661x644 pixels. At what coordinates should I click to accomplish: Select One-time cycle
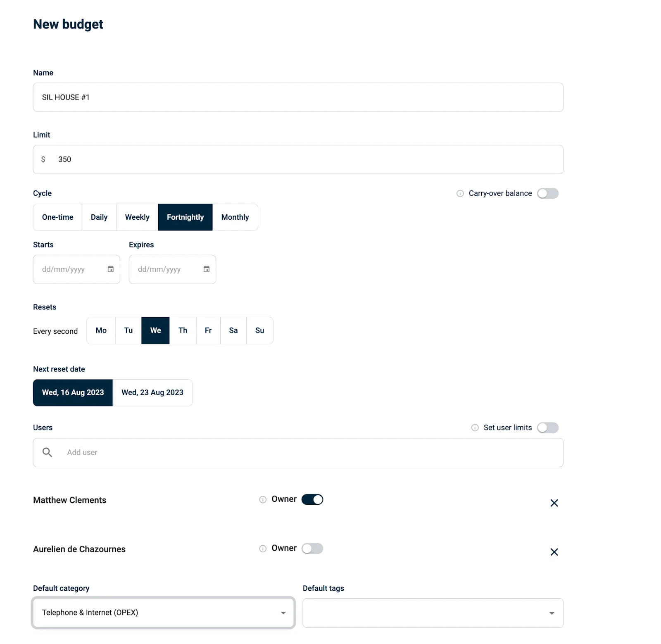click(x=57, y=217)
